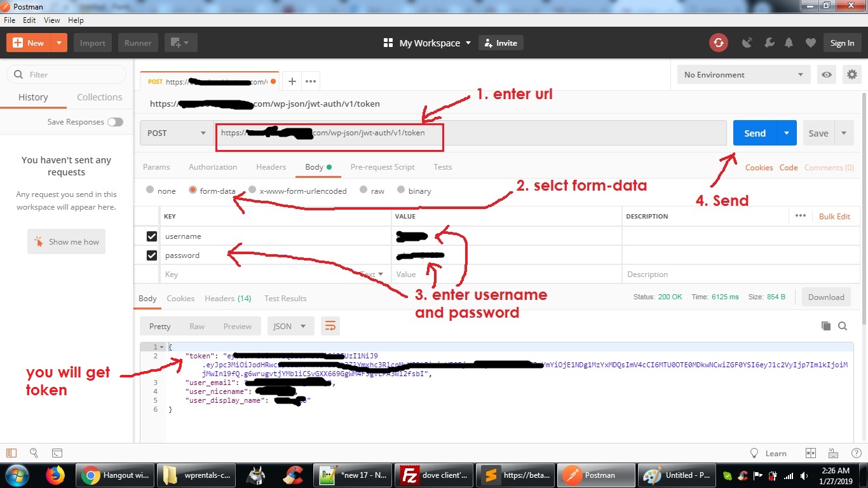Viewport: 868px width, 488px height.
Task: Open help question mark icon
Action: click(855, 453)
